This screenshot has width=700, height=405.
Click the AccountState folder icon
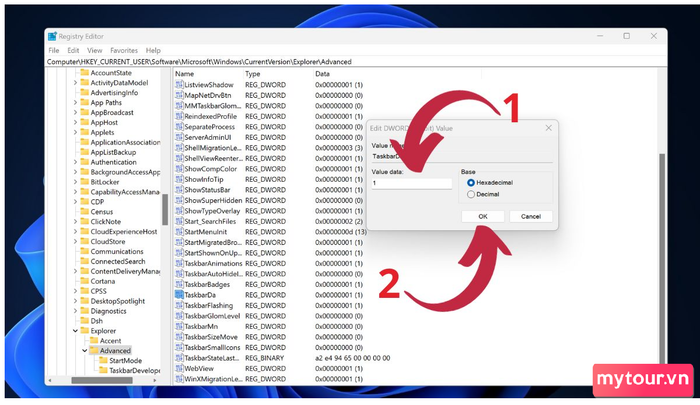click(84, 73)
